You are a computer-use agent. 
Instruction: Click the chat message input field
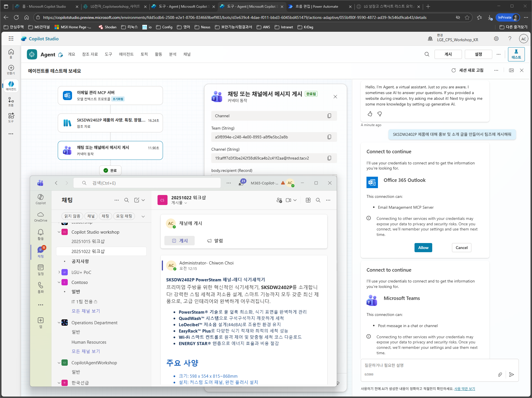pos(429,365)
